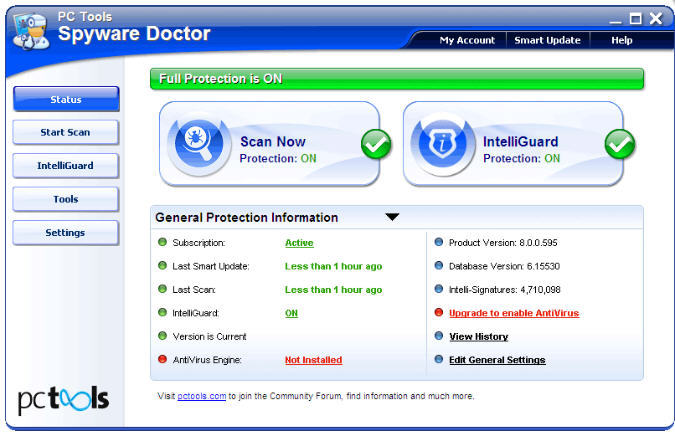Collapse the General Protection Information arrow

point(392,217)
